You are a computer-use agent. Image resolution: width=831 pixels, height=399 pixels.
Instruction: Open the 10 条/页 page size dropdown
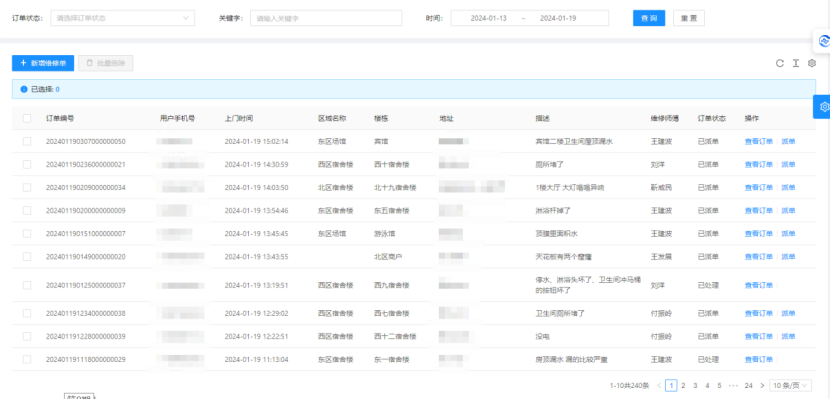[x=791, y=386]
